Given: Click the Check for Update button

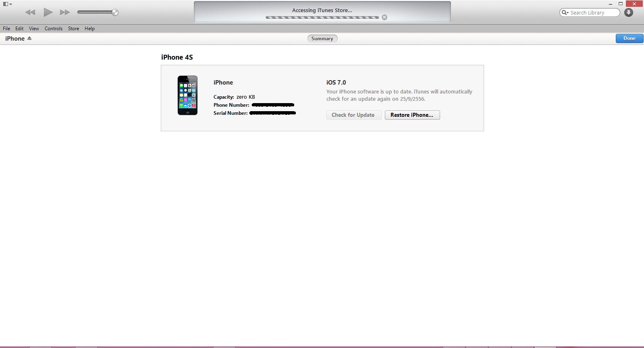Looking at the screenshot, I should click(x=353, y=115).
